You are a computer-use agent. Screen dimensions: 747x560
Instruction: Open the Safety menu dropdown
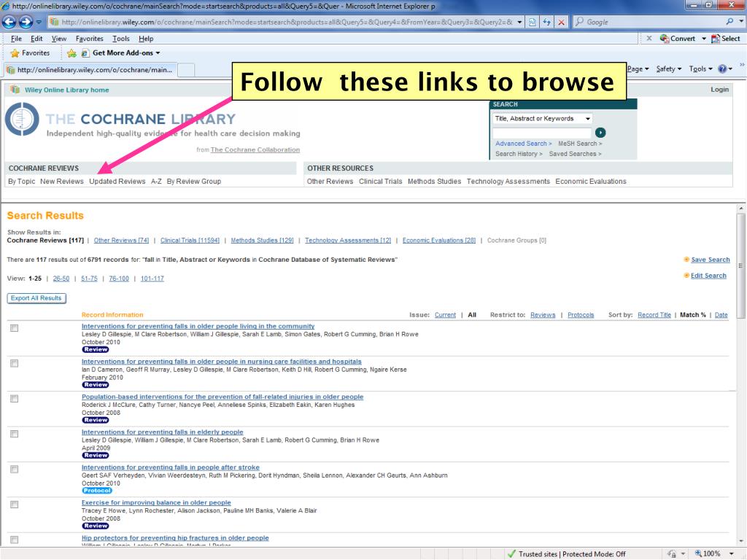[668, 69]
